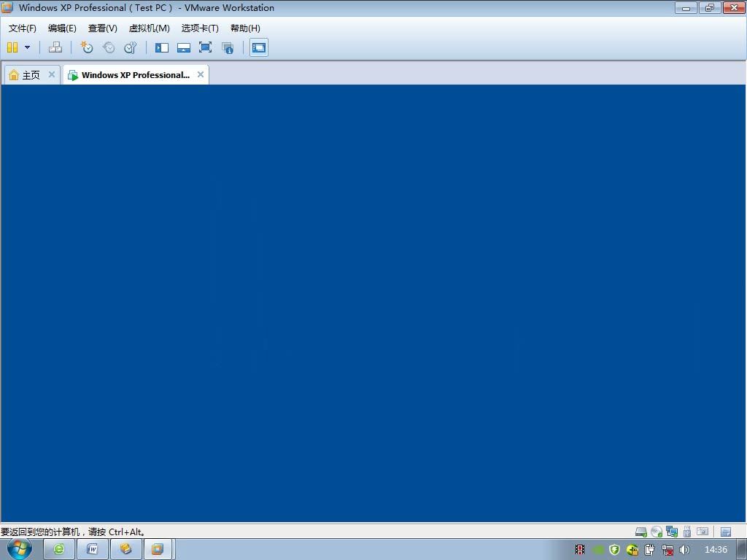The width and height of the screenshot is (747, 560).
Task: Open the Windows Start menu
Action: tap(20, 549)
